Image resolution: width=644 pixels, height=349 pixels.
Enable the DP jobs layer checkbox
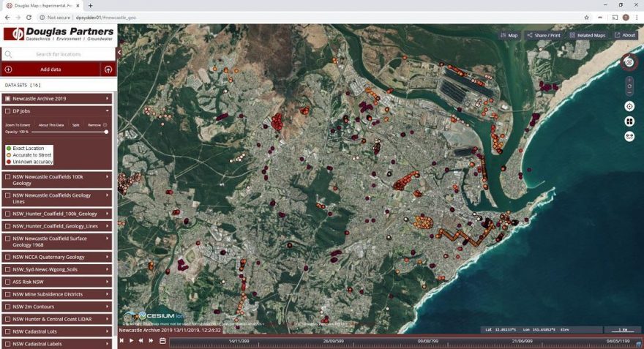click(7, 111)
